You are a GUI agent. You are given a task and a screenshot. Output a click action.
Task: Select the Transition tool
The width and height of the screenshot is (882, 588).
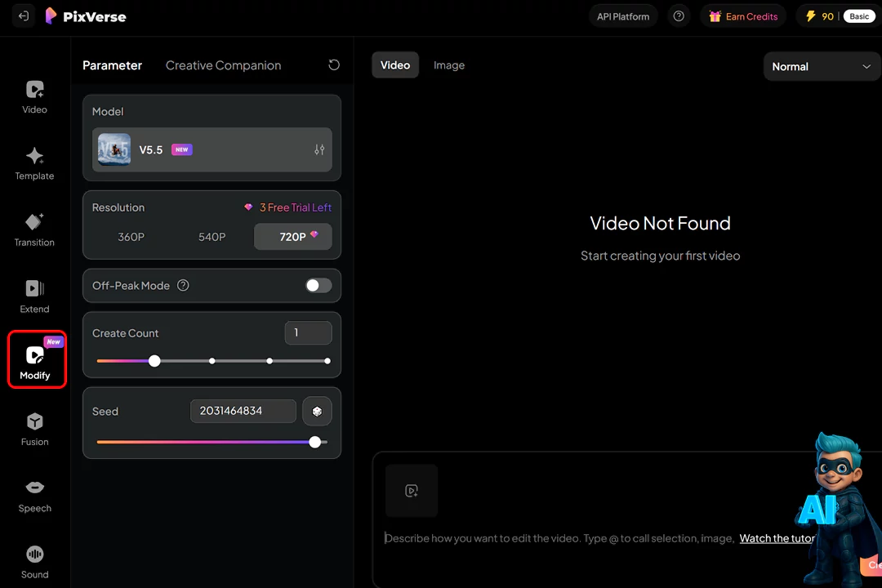coord(34,229)
